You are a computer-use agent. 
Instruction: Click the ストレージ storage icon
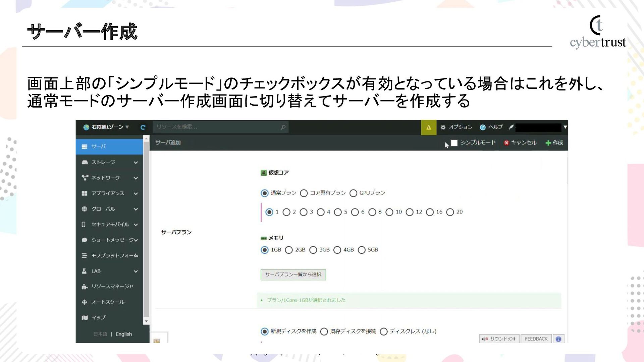85,162
